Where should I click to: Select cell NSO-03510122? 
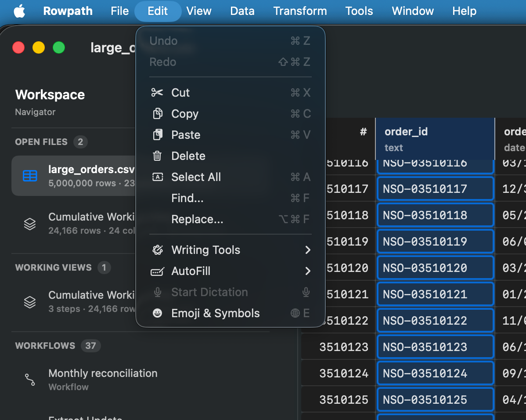coord(436,321)
